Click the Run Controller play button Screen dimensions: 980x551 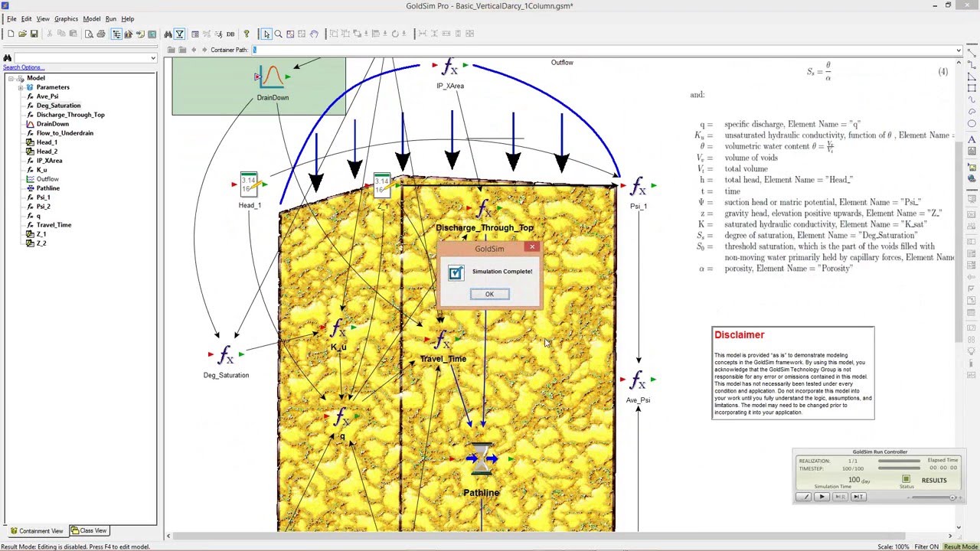tap(822, 497)
